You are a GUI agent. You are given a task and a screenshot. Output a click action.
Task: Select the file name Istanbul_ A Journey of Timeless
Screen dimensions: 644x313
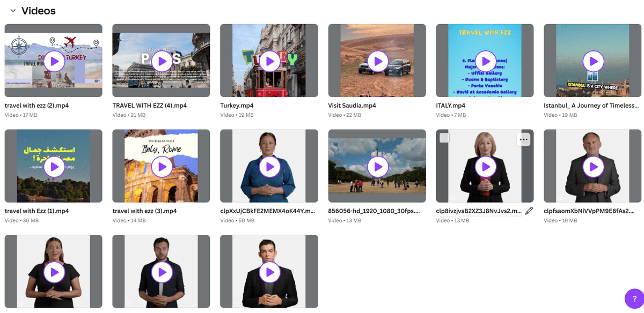pyautogui.click(x=591, y=106)
